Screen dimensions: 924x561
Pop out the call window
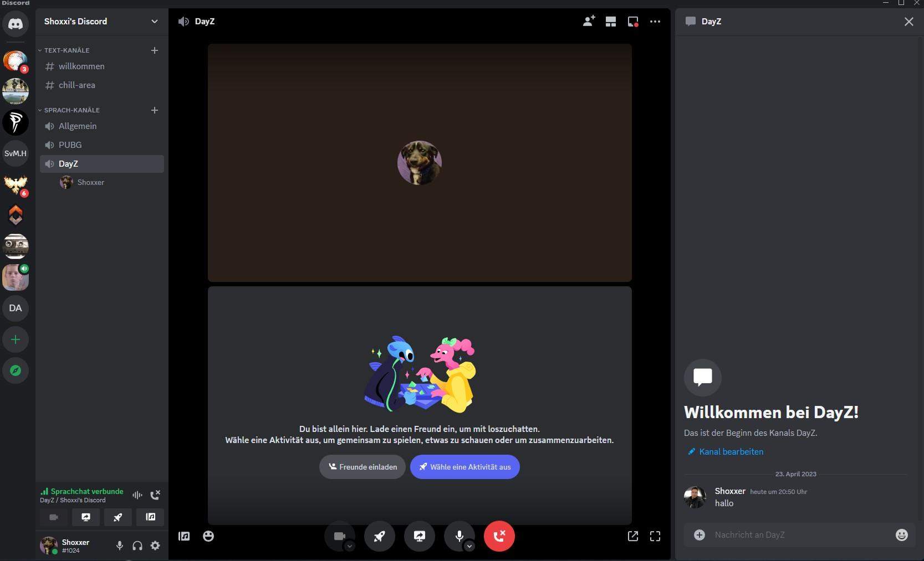[633, 536]
